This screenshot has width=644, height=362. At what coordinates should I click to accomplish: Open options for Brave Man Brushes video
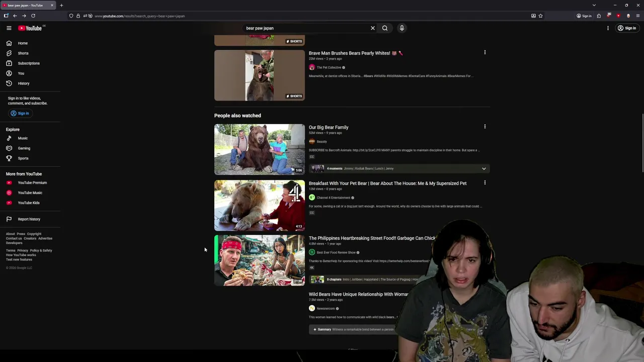pos(485,52)
